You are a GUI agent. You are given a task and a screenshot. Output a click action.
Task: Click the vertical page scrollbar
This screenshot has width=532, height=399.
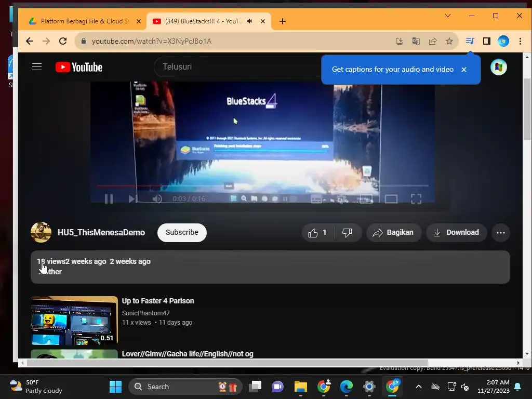(x=527, y=109)
